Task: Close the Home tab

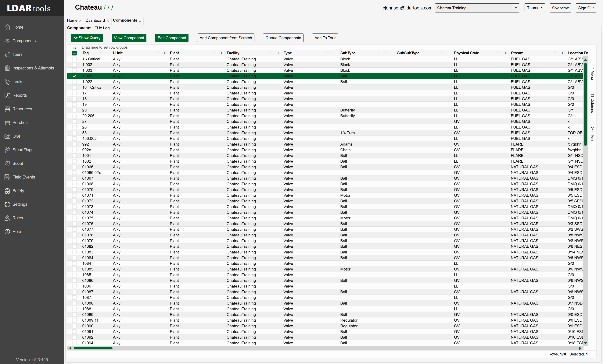Action: point(80,21)
